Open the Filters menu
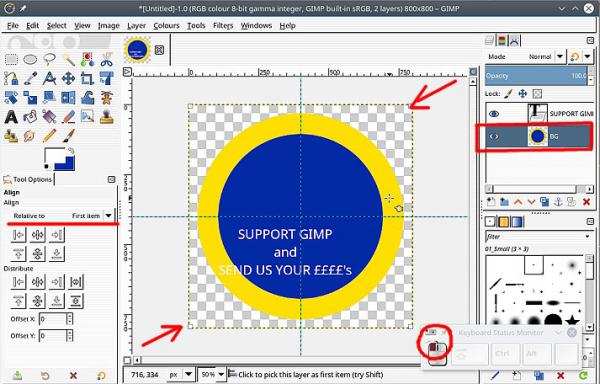Image resolution: width=600 pixels, height=384 pixels. [223, 26]
